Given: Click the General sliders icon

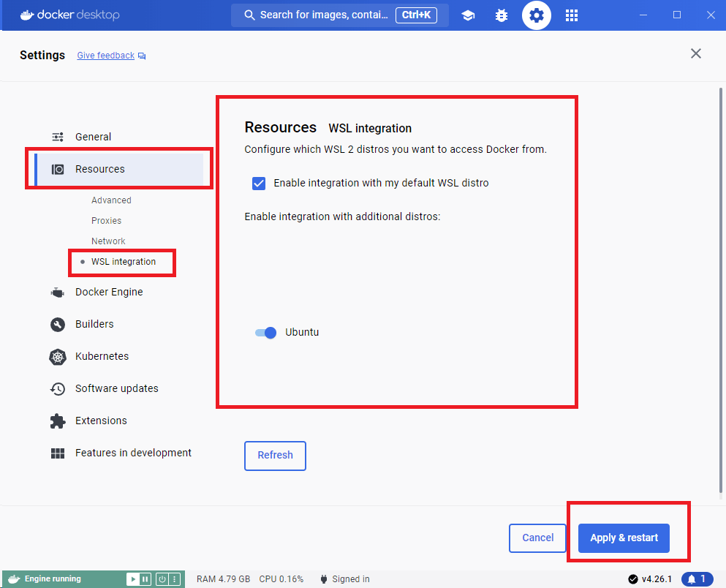Looking at the screenshot, I should click(58, 137).
